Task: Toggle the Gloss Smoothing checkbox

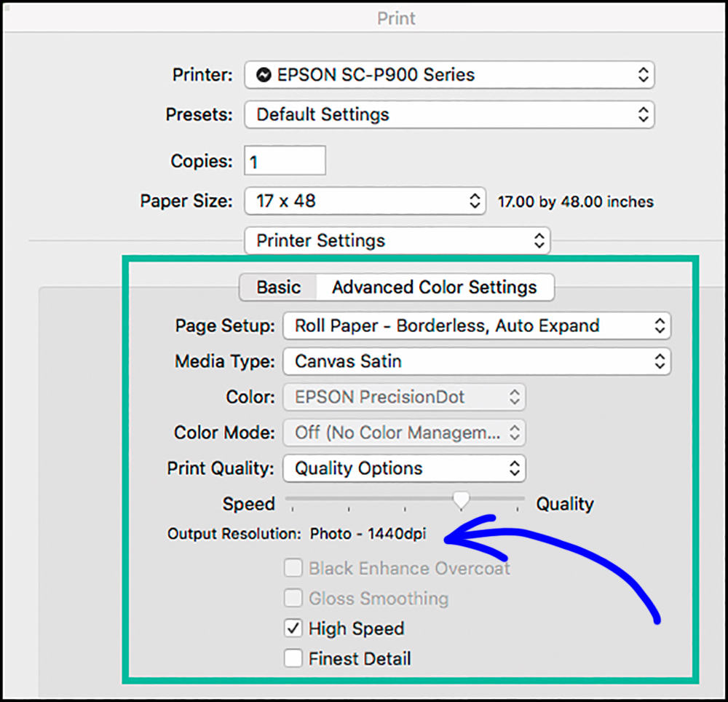Action: coord(293,599)
